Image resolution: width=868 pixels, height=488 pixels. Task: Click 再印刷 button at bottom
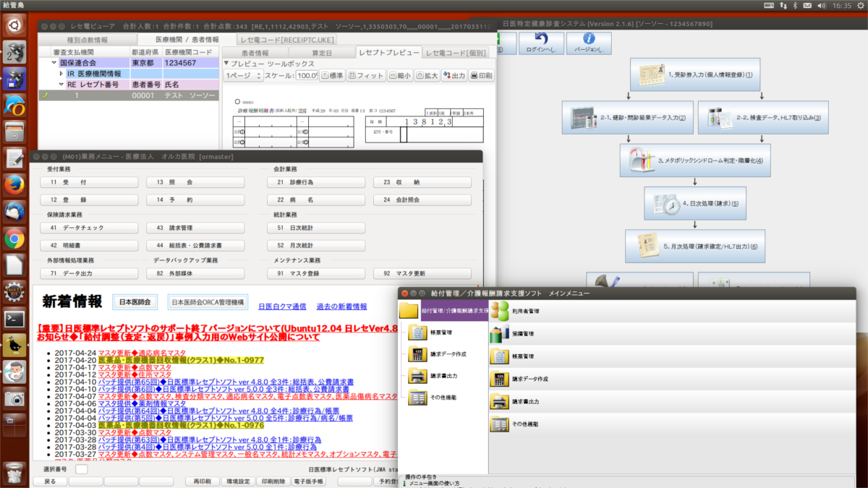[201, 481]
